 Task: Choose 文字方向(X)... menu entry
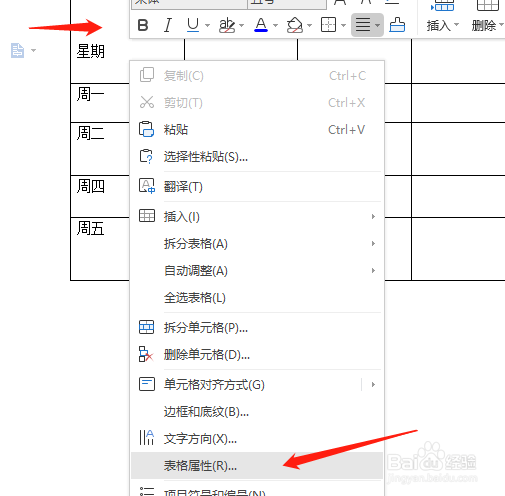[257, 439]
